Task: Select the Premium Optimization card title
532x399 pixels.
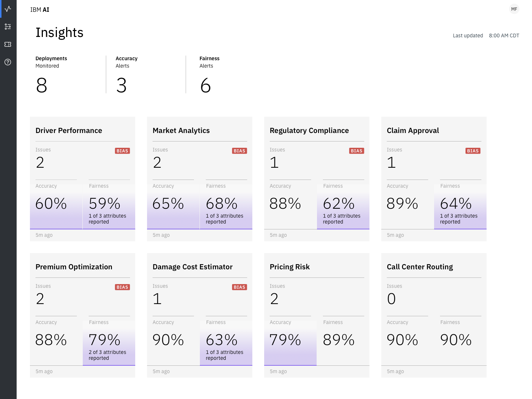Action: pyautogui.click(x=74, y=267)
